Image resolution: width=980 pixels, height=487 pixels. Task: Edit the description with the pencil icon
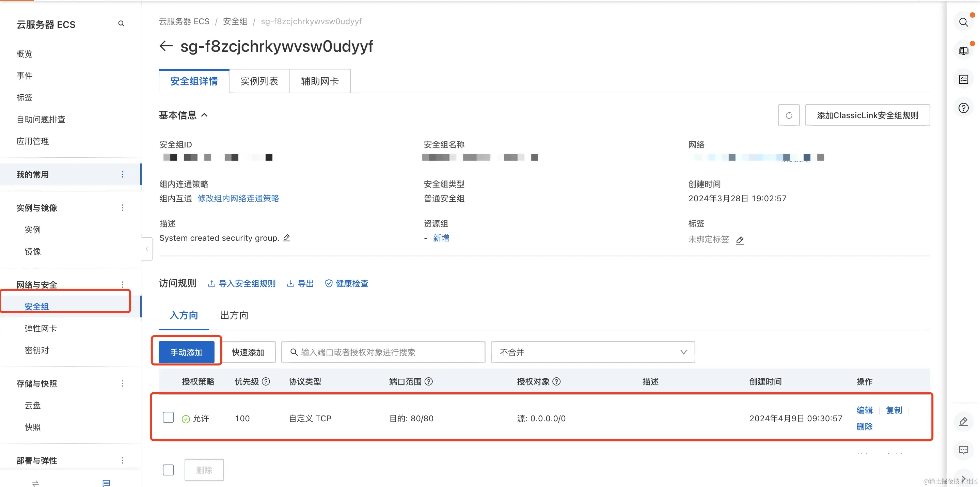coord(287,238)
